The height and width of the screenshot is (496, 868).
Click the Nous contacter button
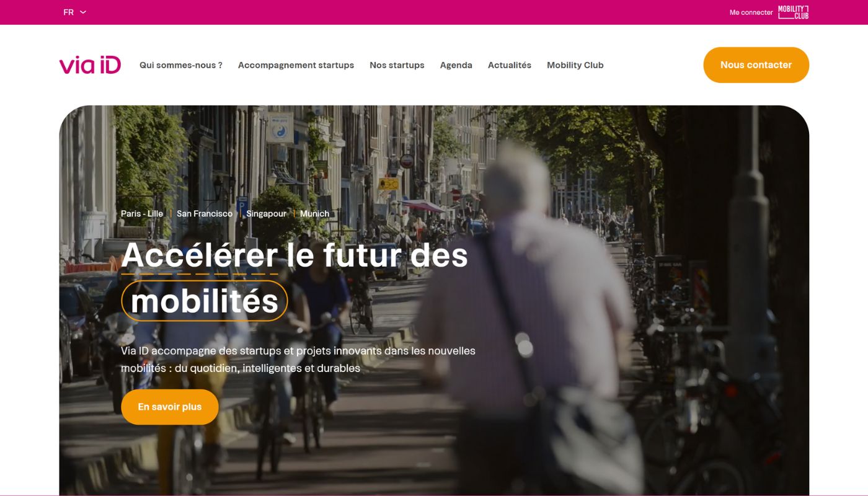(x=756, y=64)
